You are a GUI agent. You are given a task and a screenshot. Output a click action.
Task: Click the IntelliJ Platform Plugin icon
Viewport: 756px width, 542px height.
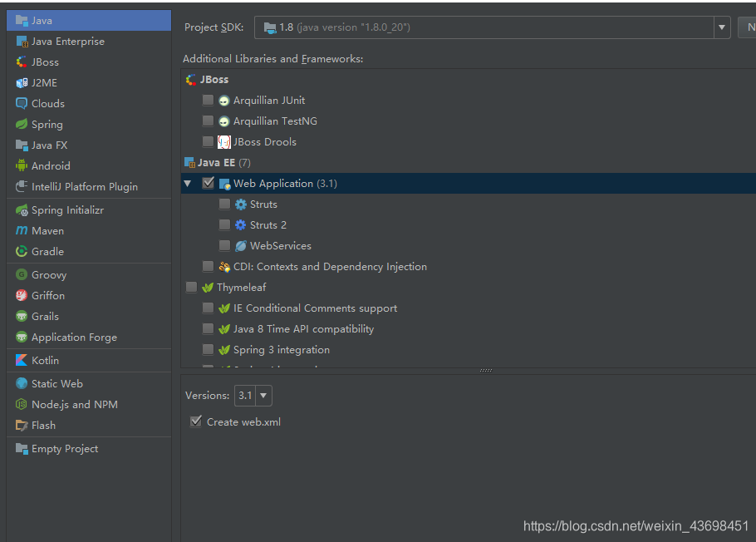(x=22, y=187)
